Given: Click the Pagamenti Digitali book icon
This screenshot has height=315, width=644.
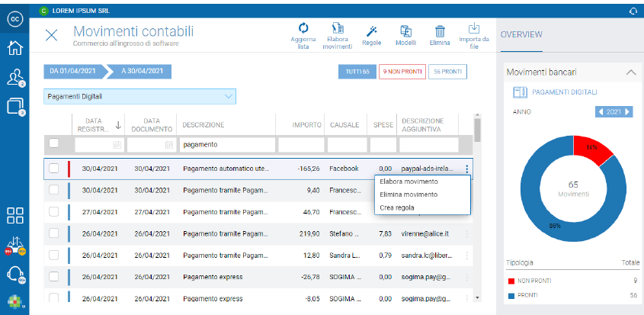Looking at the screenshot, I should [520, 92].
